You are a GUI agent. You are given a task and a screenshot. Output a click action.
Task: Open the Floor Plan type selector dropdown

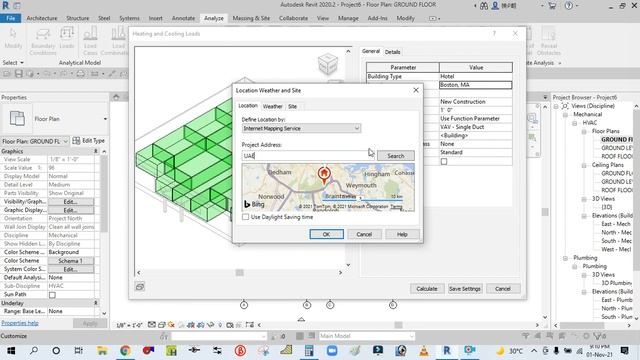click(x=105, y=119)
